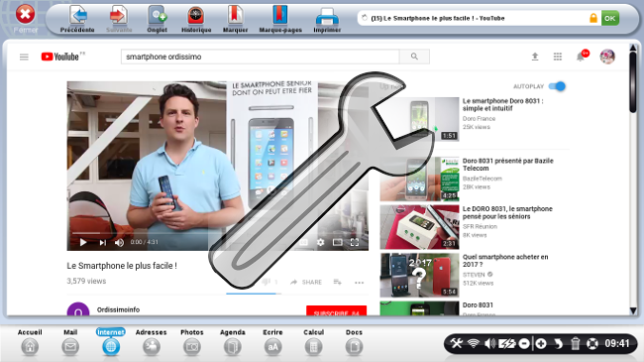Open the YouTube upload video icon
Viewport: 644px width, 362px height.
pos(535,57)
